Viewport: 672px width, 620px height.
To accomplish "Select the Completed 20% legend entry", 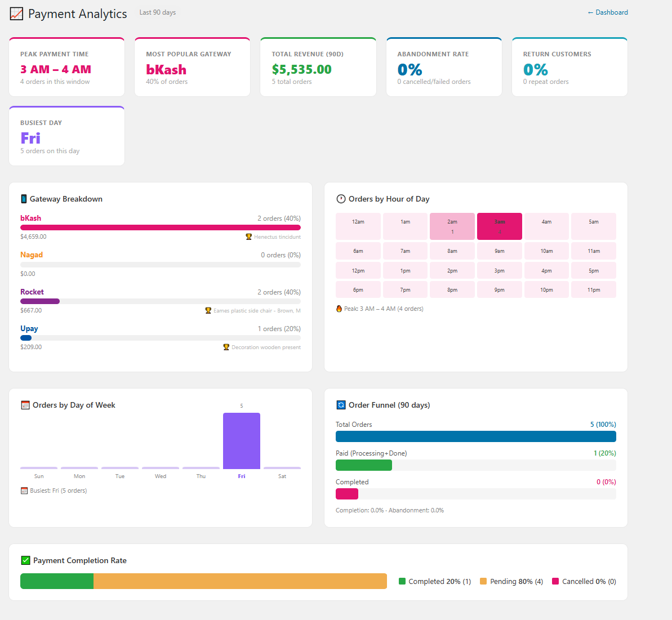I will coord(434,581).
